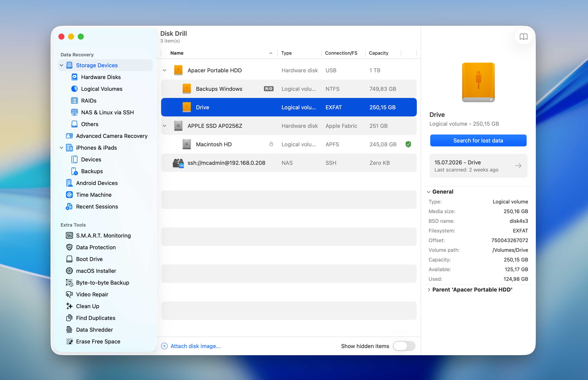Select the Macintosh HD volume row

(x=289, y=144)
